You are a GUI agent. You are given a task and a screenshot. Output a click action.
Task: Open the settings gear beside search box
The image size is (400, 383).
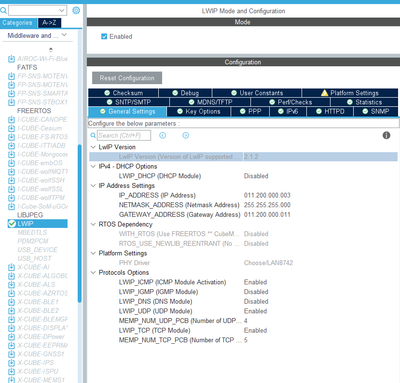tap(76, 10)
